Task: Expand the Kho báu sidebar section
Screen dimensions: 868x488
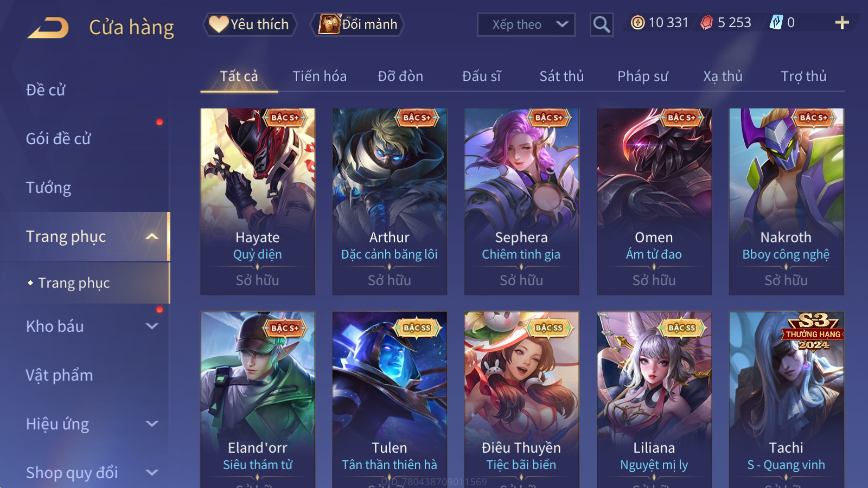Action: click(152, 326)
